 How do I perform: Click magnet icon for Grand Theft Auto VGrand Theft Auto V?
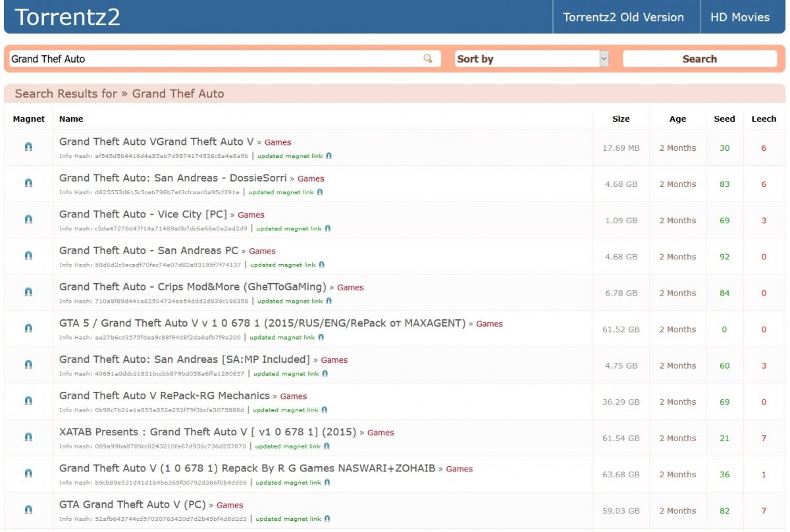click(28, 147)
